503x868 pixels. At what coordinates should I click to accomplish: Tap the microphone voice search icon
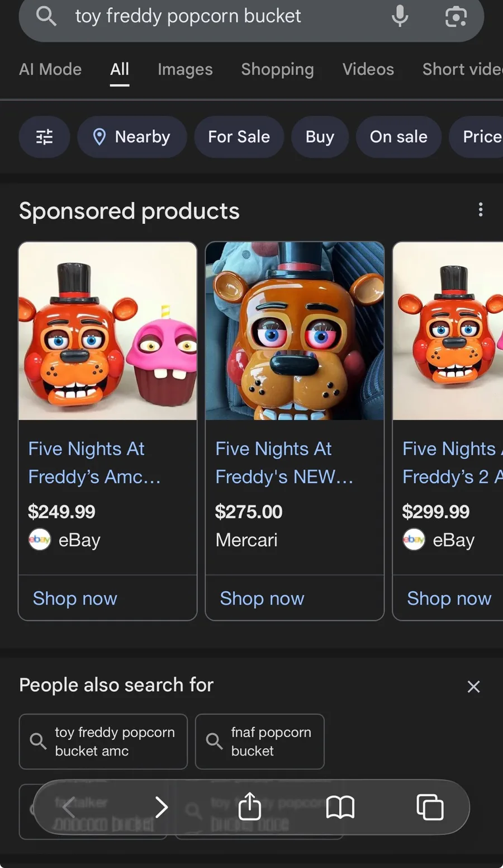coord(400,16)
